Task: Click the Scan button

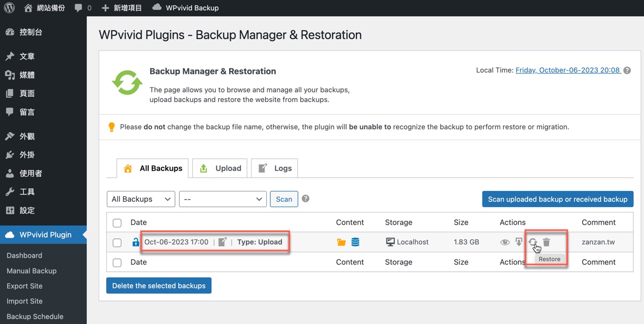Action: (x=284, y=199)
